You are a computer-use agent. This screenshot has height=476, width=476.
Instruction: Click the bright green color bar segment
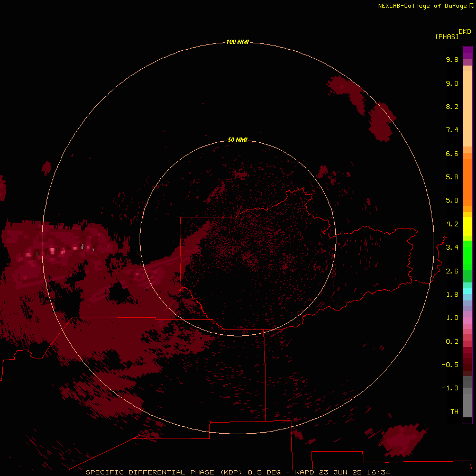[x=467, y=255]
